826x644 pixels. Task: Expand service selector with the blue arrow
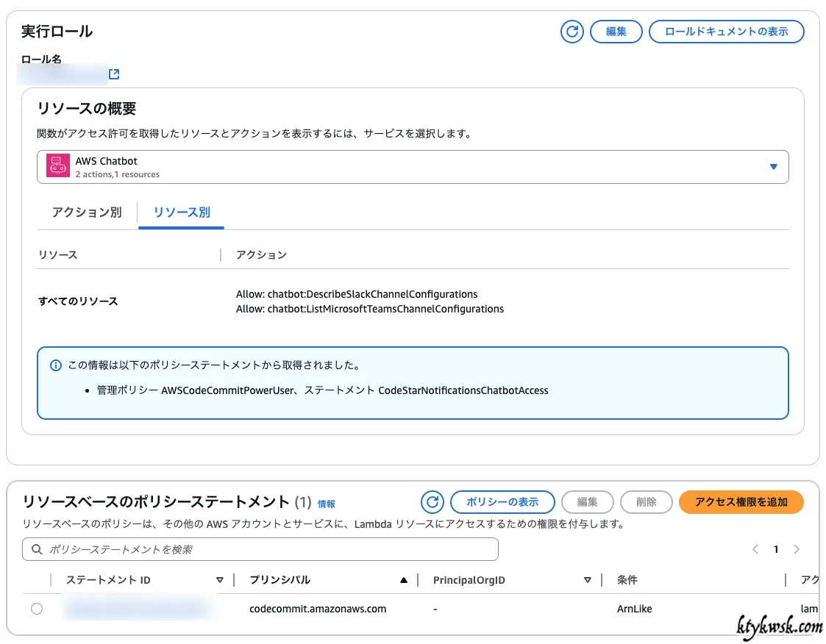(x=773, y=167)
